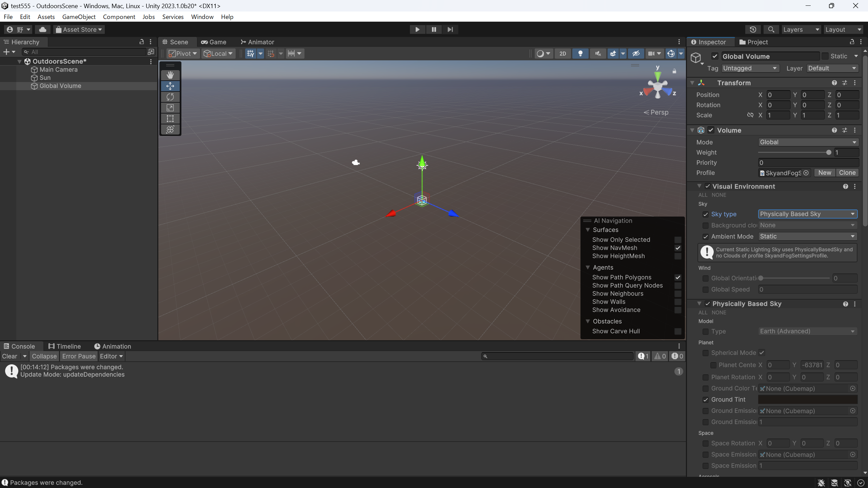This screenshot has height=488, width=868.
Task: Open the Sky type dropdown
Action: pyautogui.click(x=807, y=214)
